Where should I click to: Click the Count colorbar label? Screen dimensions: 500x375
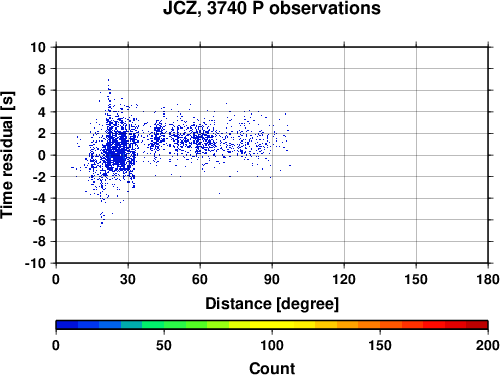(272, 368)
